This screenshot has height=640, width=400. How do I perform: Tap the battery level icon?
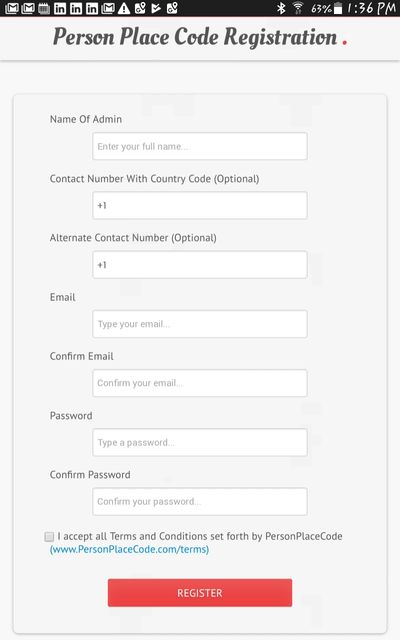coord(338,8)
